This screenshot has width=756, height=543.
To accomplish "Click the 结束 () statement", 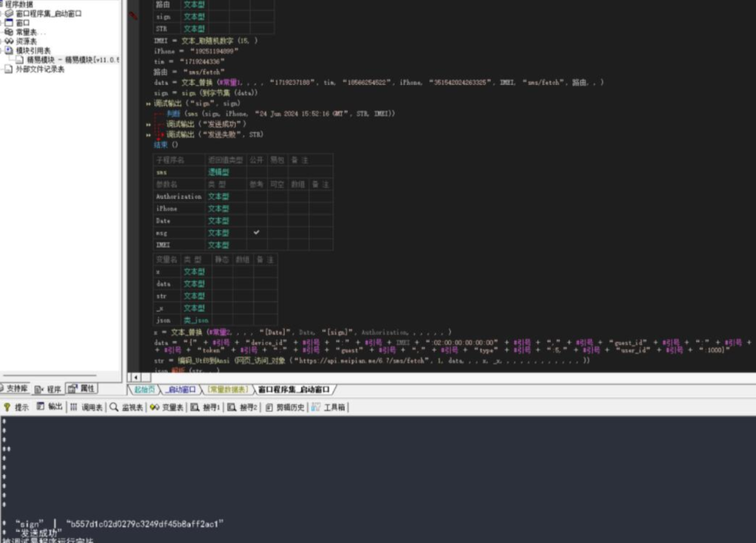I will pos(166,145).
